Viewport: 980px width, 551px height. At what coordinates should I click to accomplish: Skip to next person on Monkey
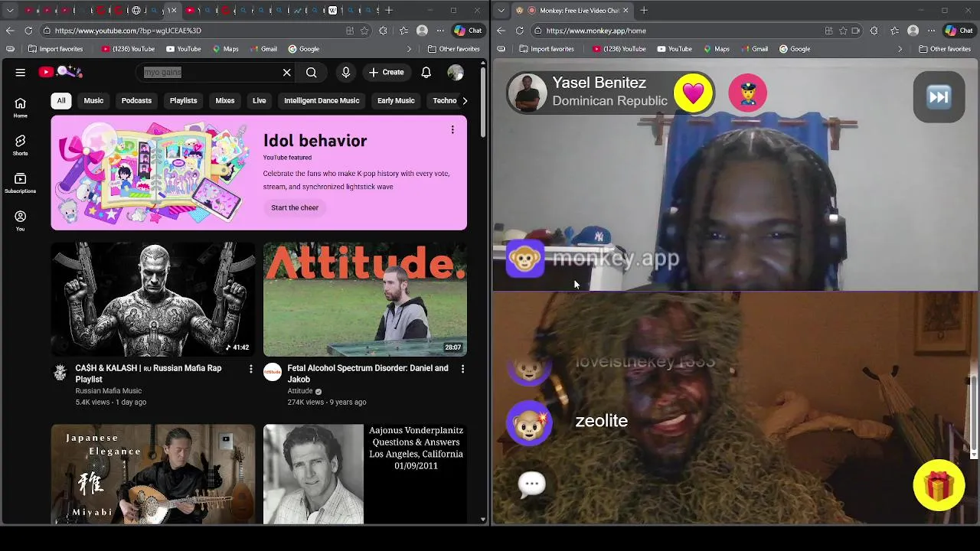click(x=939, y=97)
